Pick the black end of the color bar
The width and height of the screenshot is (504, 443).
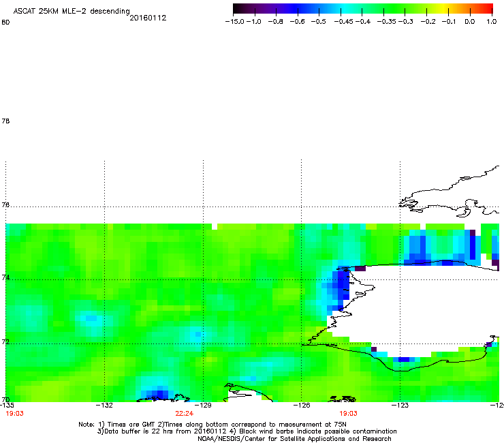tap(237, 9)
